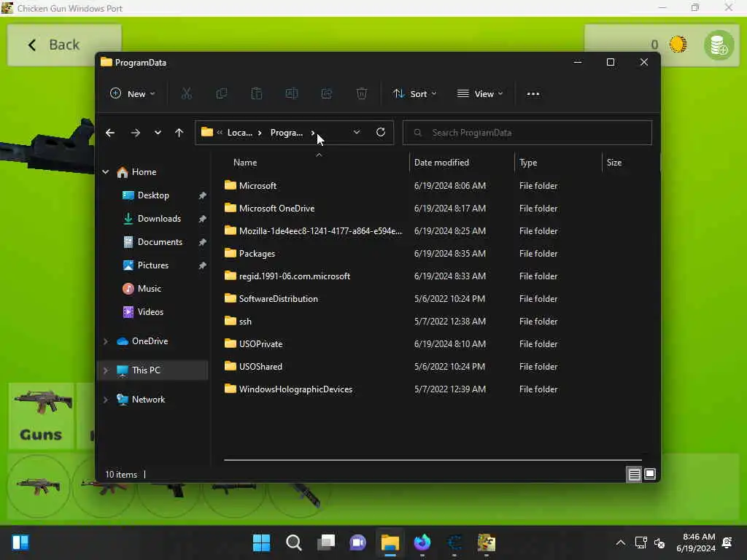Click the horizontal scrollbar in file list
This screenshot has width=747, height=560.
433,460
